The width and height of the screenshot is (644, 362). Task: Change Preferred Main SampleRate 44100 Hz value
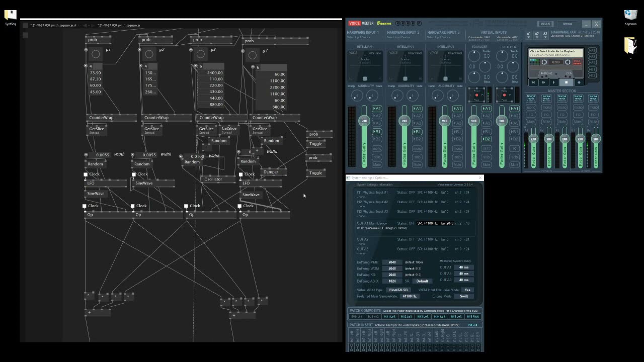[x=409, y=296]
